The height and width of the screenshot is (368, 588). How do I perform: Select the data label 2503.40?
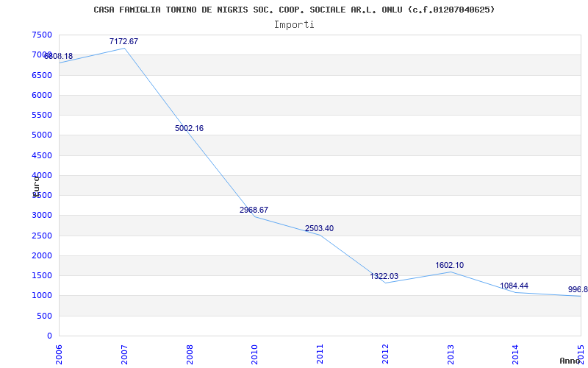point(319,228)
